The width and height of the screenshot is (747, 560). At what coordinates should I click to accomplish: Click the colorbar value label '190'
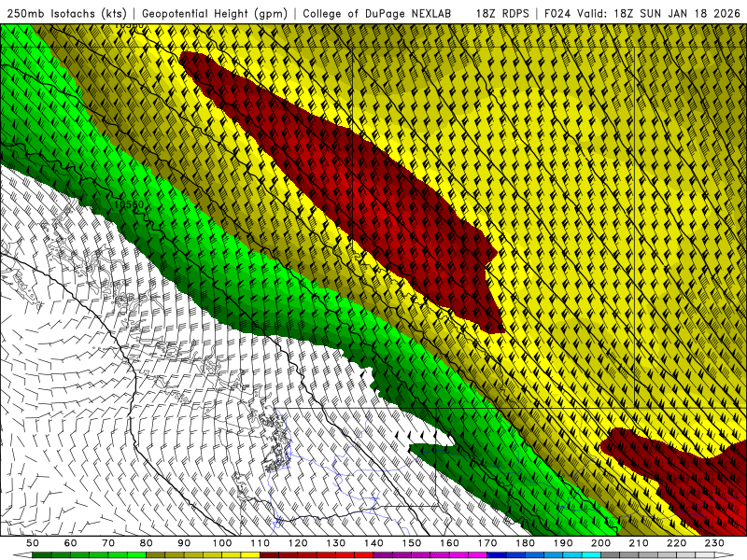563,543
